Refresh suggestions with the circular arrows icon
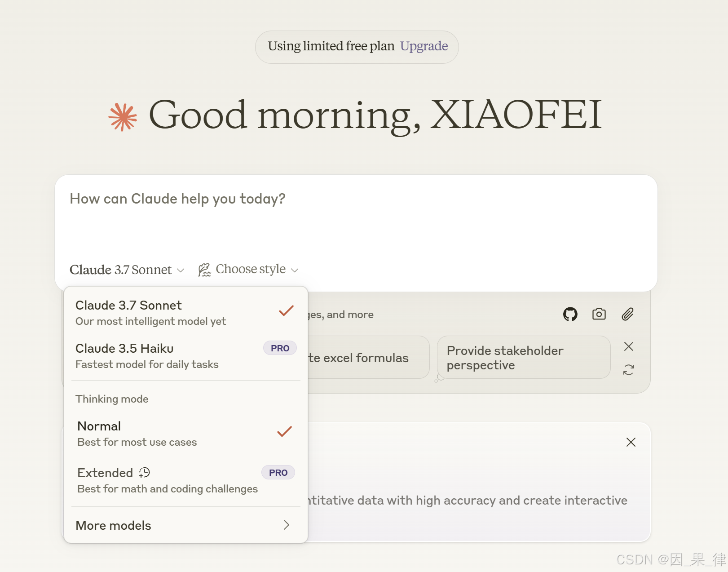 (628, 370)
